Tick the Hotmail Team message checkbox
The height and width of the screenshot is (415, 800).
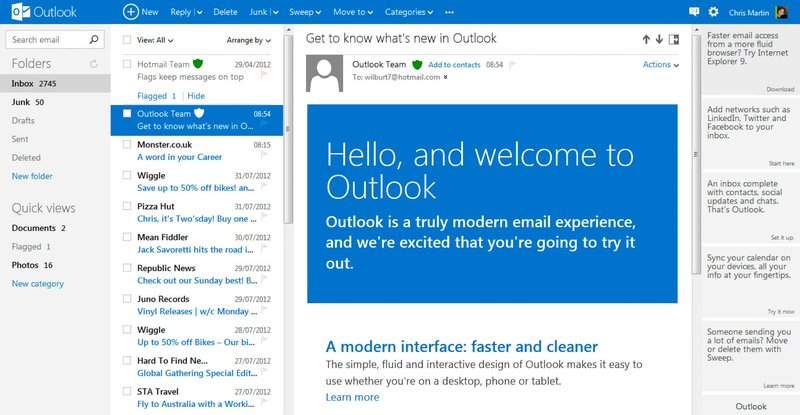(x=127, y=64)
